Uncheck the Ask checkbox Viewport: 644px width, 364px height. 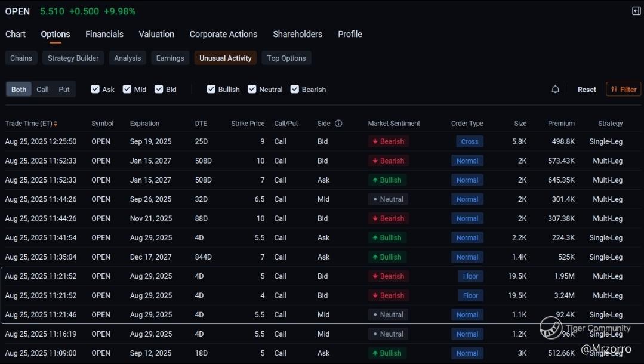coord(95,90)
